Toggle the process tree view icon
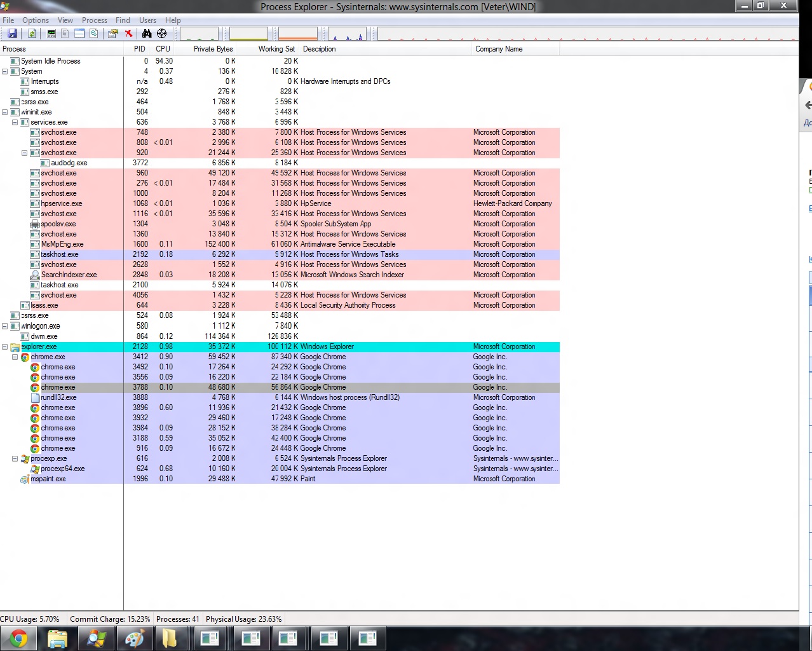812x651 pixels. pos(65,34)
